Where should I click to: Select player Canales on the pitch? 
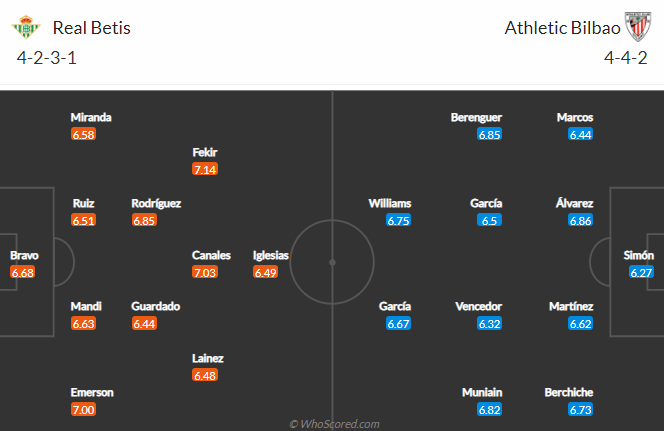click(211, 255)
